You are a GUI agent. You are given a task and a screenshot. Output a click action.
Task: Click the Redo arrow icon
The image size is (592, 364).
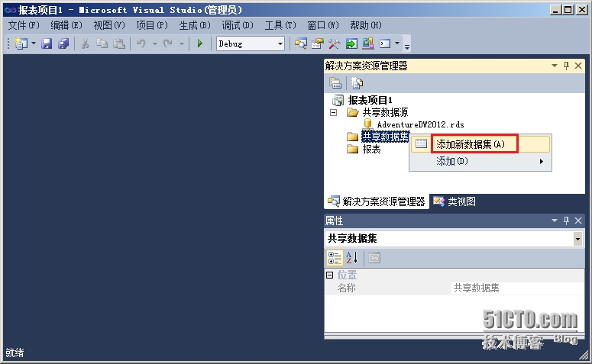tap(168, 43)
